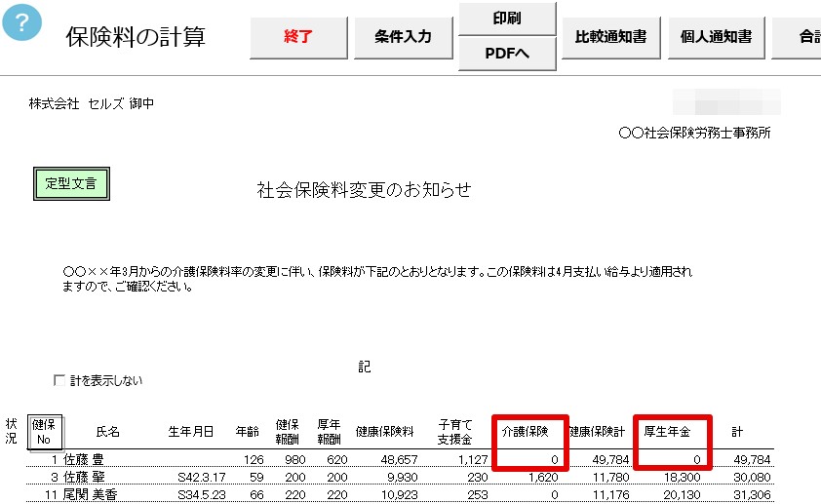Screen dimensions: 821x504
Task: Click the 印刷 print button
Action: click(507, 19)
